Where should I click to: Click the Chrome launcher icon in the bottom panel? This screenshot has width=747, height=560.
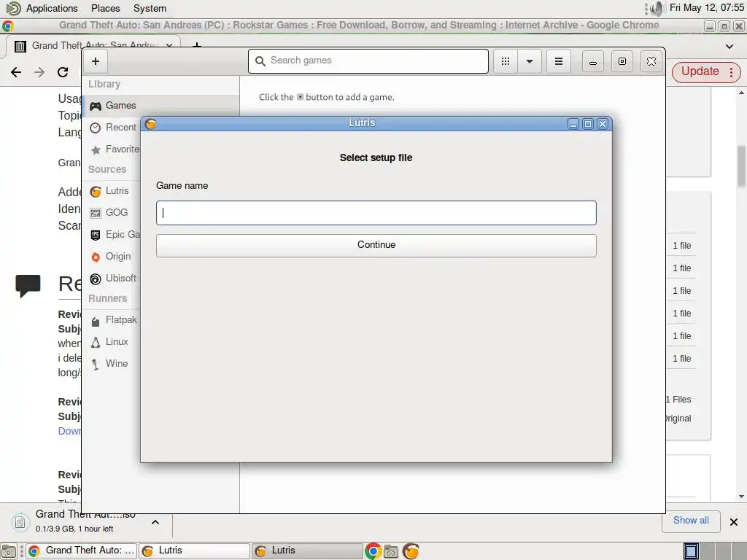373,551
